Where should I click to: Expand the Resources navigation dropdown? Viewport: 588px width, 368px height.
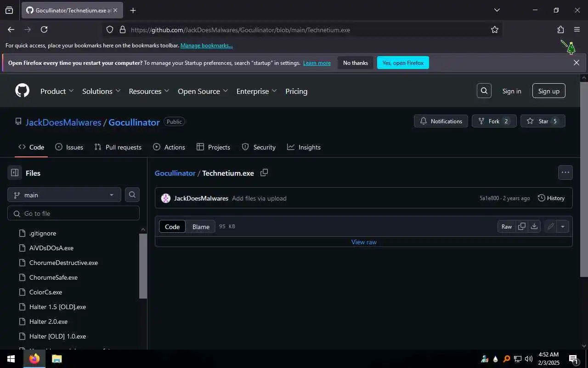point(149,91)
